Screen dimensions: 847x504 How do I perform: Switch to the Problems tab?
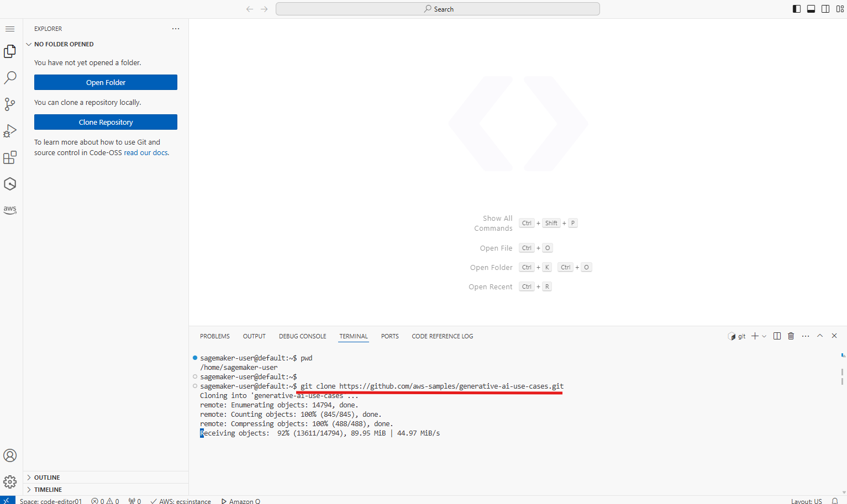215,336
